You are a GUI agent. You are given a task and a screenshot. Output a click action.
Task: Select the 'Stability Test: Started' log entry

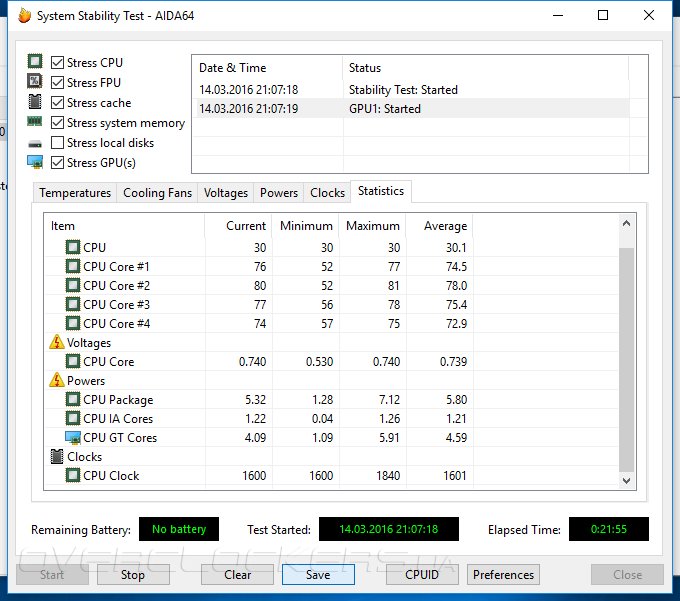[403, 90]
